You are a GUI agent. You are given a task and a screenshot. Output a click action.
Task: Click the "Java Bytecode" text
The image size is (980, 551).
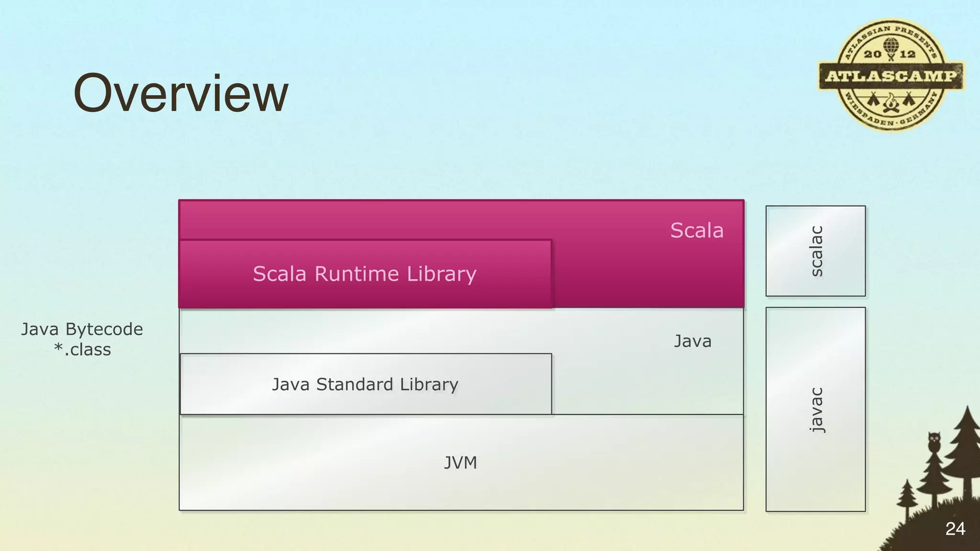pos(82,329)
